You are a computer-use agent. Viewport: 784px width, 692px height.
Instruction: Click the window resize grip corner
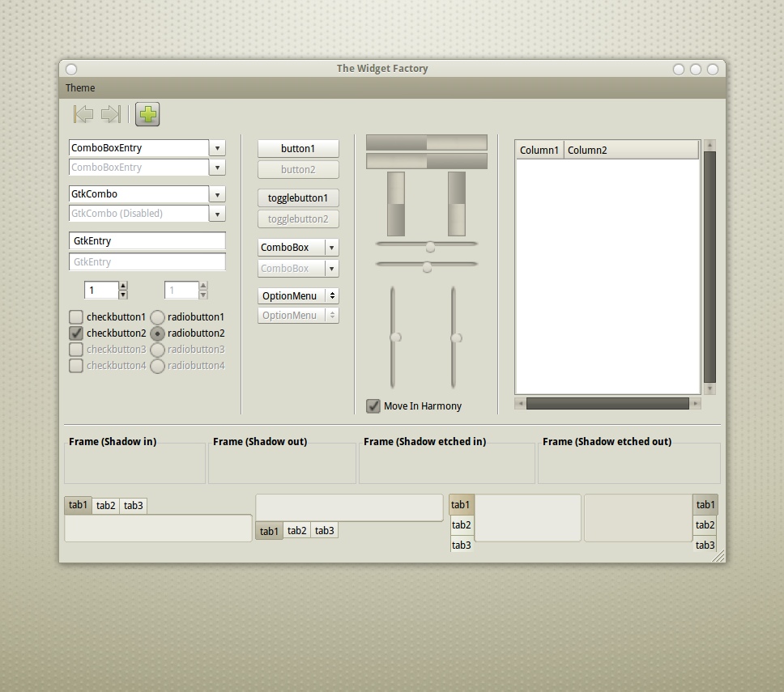click(719, 556)
